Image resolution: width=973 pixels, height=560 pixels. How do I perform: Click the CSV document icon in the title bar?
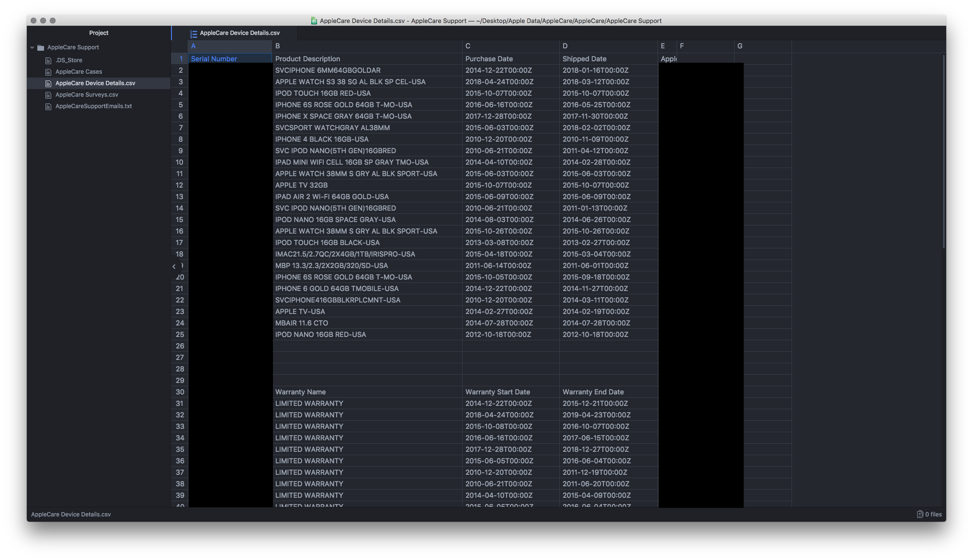click(314, 21)
